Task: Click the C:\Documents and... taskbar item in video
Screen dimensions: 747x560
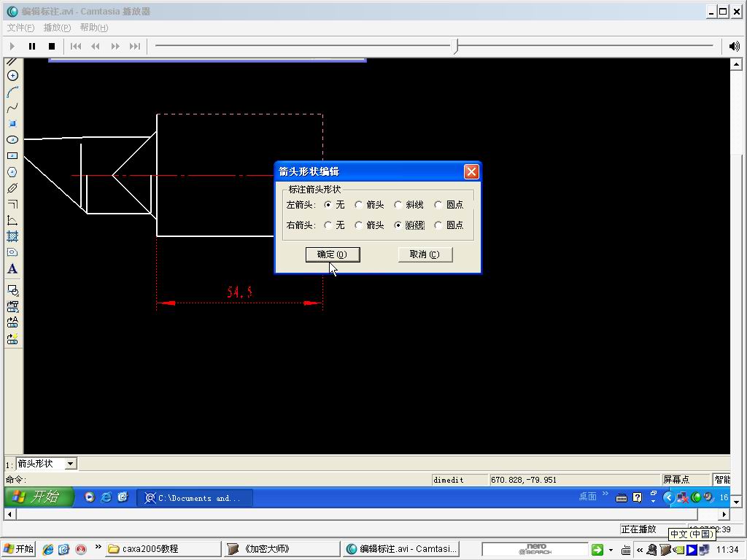Action: 194,498
